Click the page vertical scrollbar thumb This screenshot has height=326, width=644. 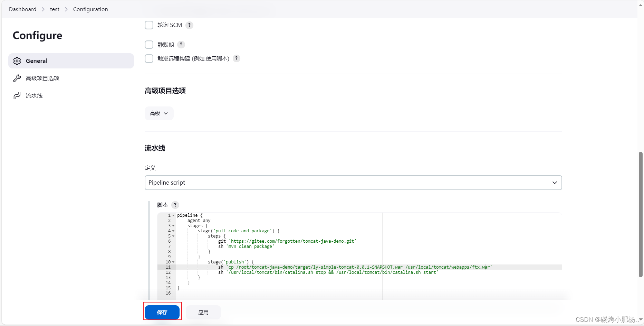(x=641, y=214)
